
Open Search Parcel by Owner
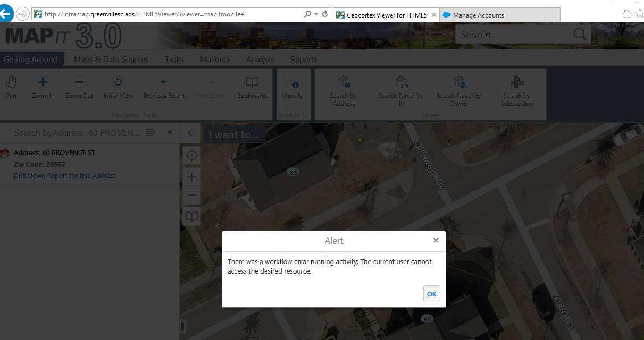point(459,91)
